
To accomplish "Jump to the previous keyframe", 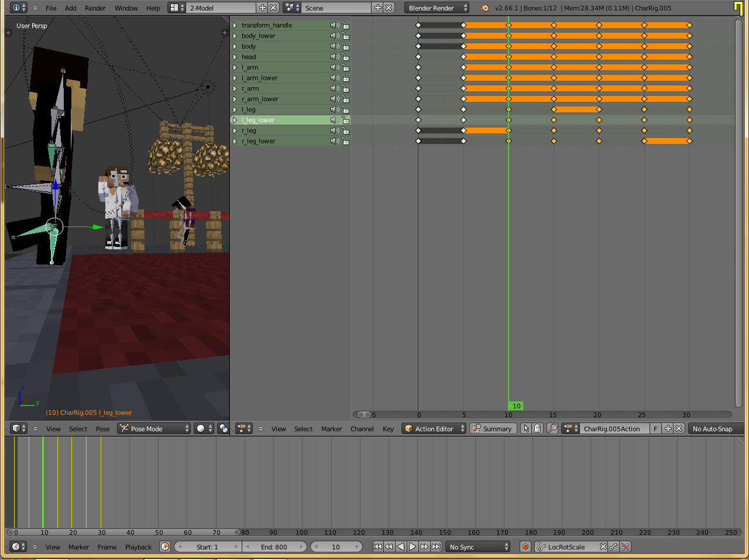I will [x=389, y=547].
